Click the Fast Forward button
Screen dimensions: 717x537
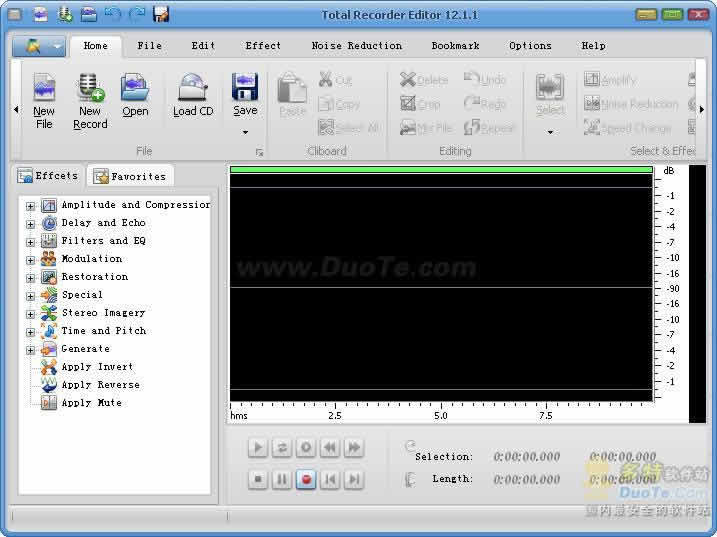coord(354,448)
